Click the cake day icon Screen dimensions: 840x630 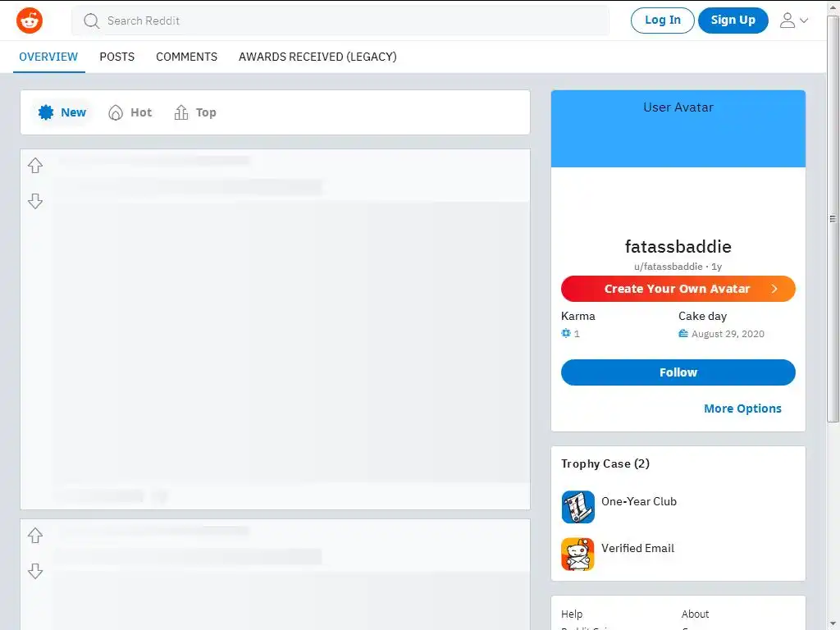(683, 333)
